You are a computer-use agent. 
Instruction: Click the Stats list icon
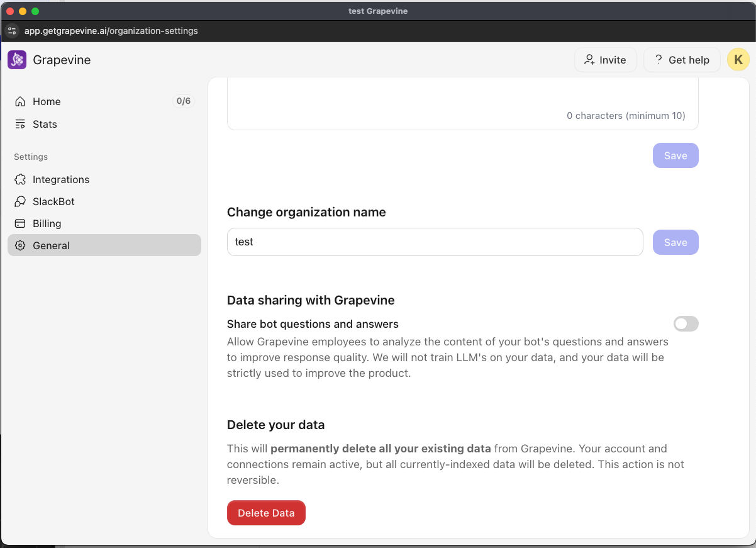pos(20,124)
